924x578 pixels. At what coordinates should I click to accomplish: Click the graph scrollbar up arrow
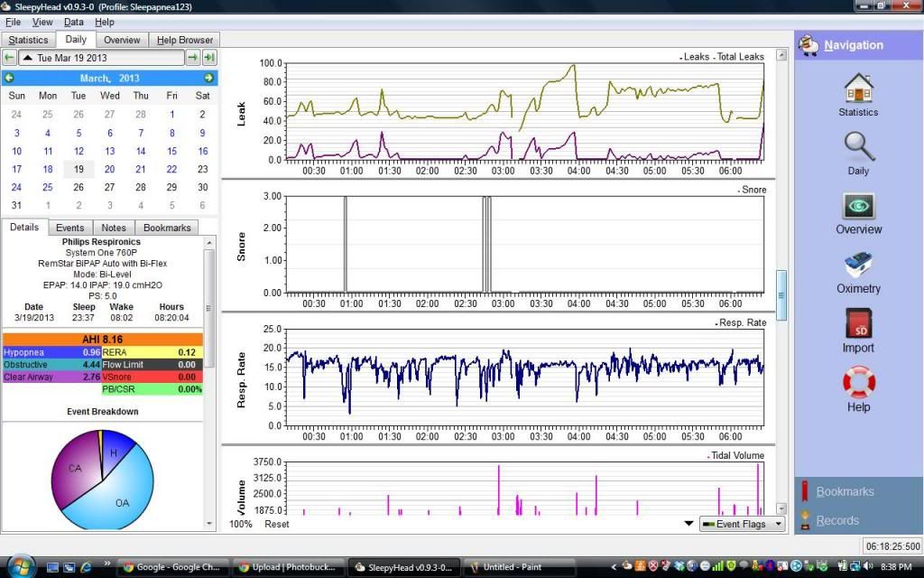click(781, 55)
